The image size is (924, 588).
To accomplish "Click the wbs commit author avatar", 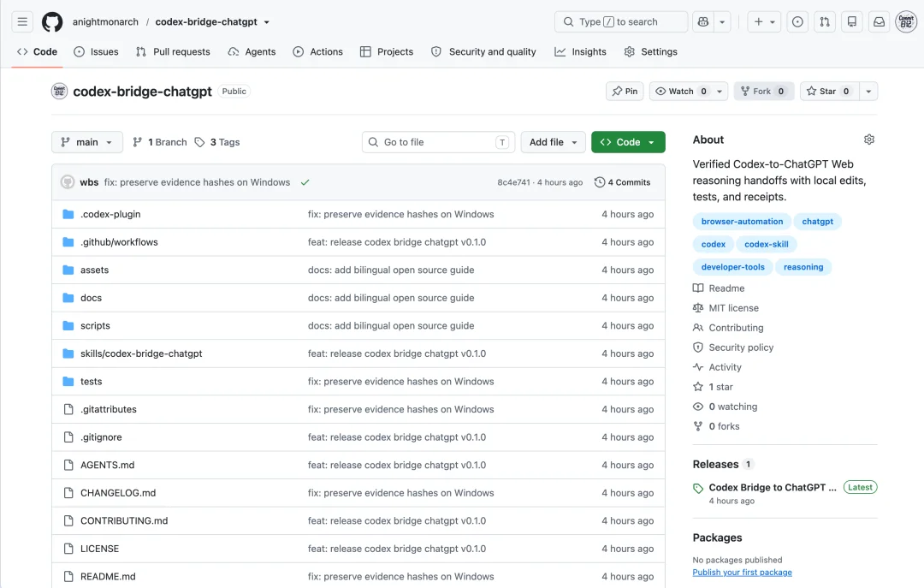I will 68,182.
